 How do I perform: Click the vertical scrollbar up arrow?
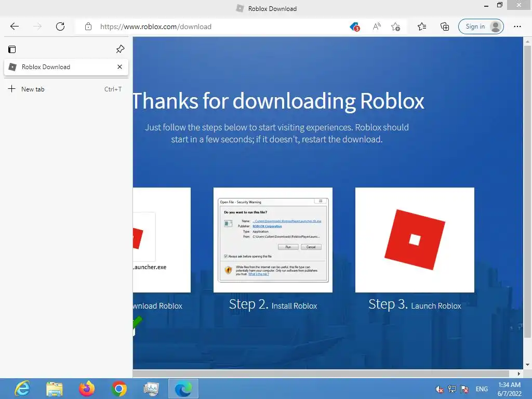527,42
